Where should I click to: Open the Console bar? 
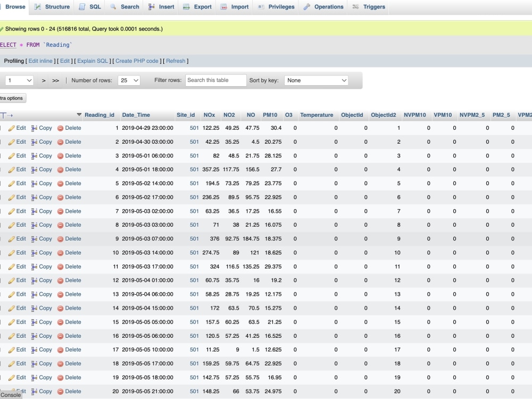click(11, 395)
